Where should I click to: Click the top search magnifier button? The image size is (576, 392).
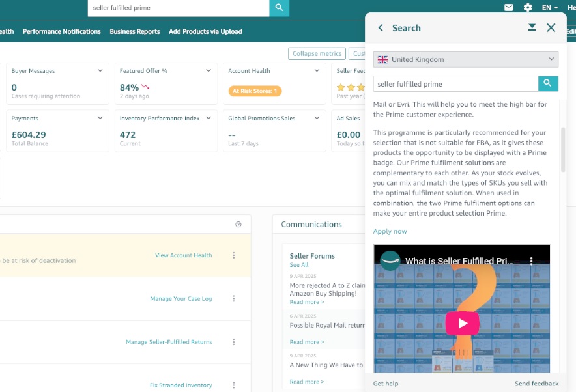point(279,8)
